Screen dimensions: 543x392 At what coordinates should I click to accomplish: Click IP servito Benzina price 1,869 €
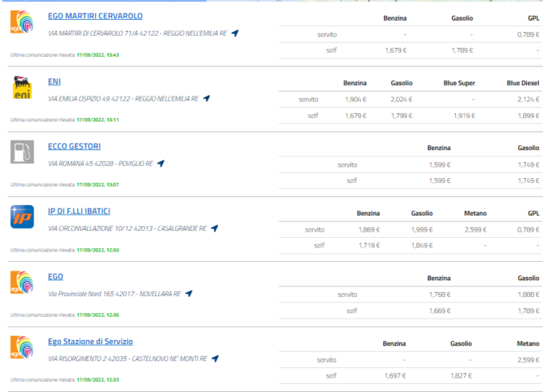369,230
